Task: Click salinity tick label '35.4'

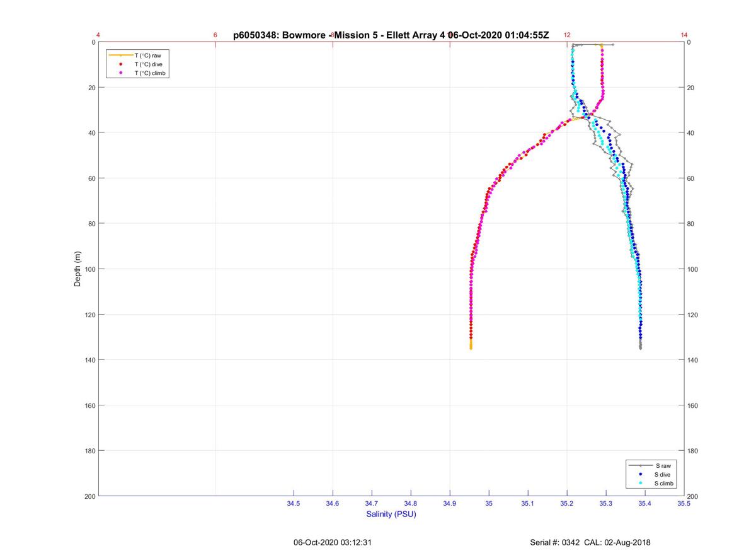Action: (x=645, y=504)
